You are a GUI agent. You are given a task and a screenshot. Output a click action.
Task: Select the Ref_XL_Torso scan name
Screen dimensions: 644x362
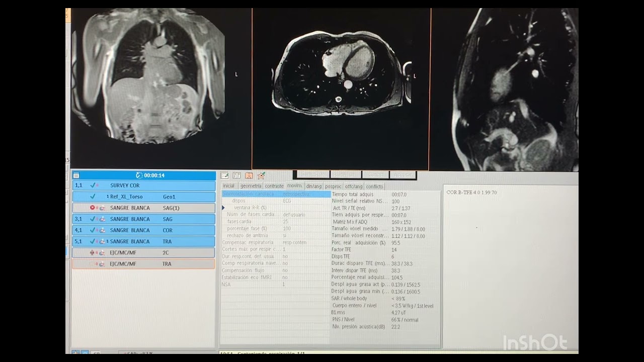[126, 197]
